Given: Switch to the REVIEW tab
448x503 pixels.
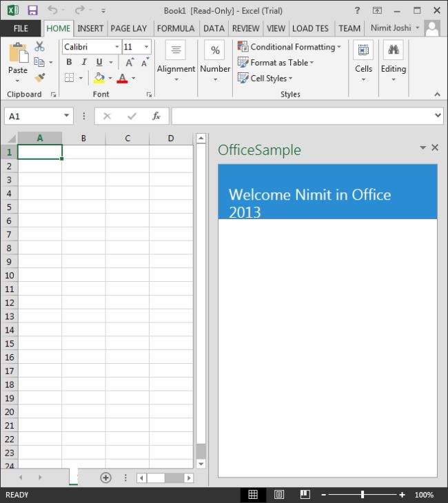Looking at the screenshot, I should (x=245, y=28).
